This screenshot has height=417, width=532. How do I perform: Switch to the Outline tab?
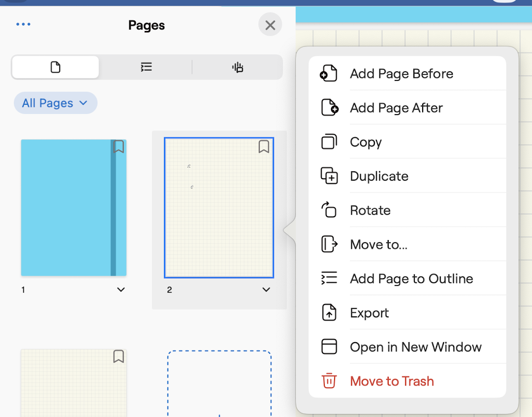point(146,67)
